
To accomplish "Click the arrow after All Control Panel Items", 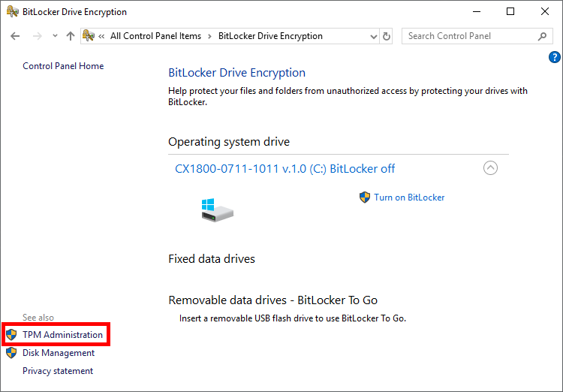I will pos(209,36).
